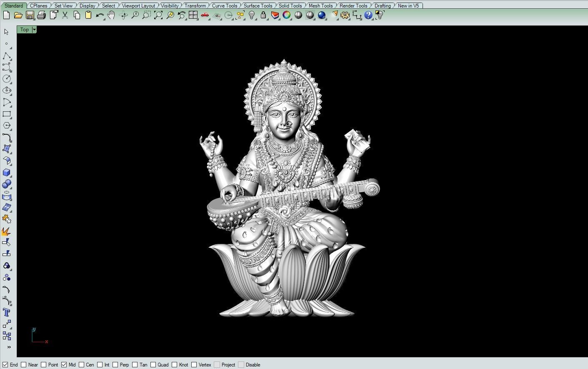Enable the Cen osnap checkbox
The height and width of the screenshot is (369, 588).
(x=82, y=364)
